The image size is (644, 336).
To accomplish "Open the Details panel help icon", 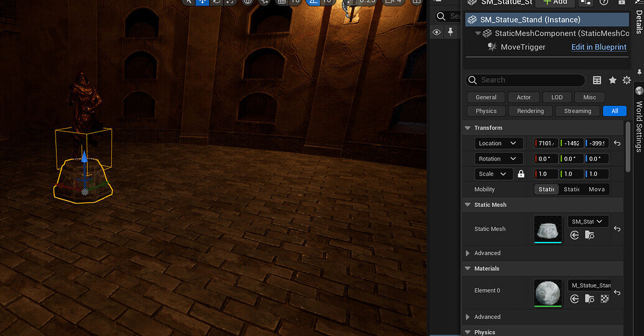I will tap(604, 2).
